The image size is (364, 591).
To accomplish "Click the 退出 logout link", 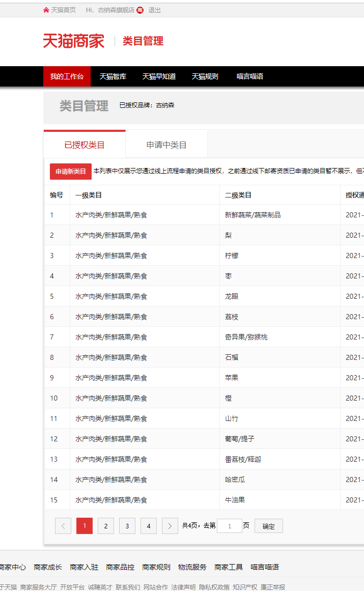I will point(154,10).
